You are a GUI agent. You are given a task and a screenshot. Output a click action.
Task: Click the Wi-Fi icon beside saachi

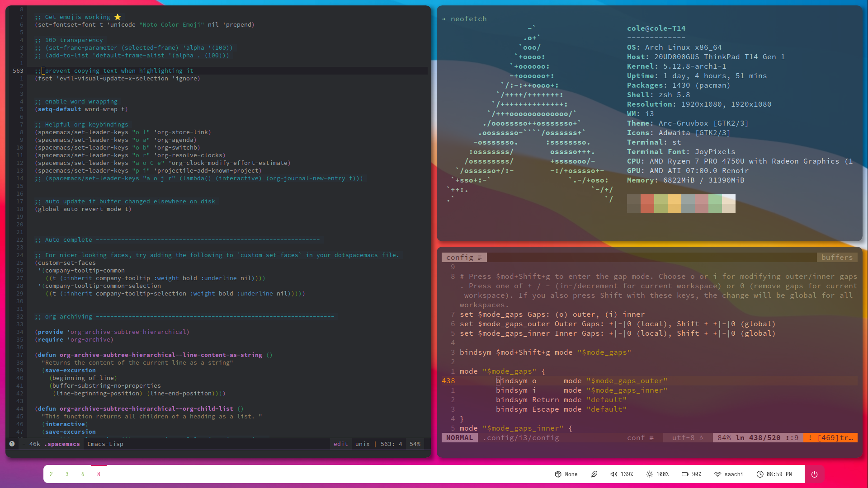click(x=717, y=474)
